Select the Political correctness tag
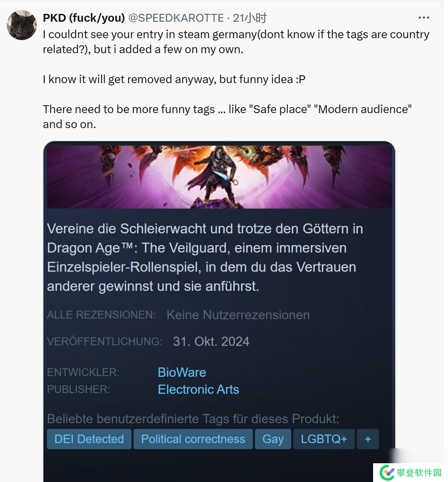The image size is (448, 482). pyautogui.click(x=193, y=439)
